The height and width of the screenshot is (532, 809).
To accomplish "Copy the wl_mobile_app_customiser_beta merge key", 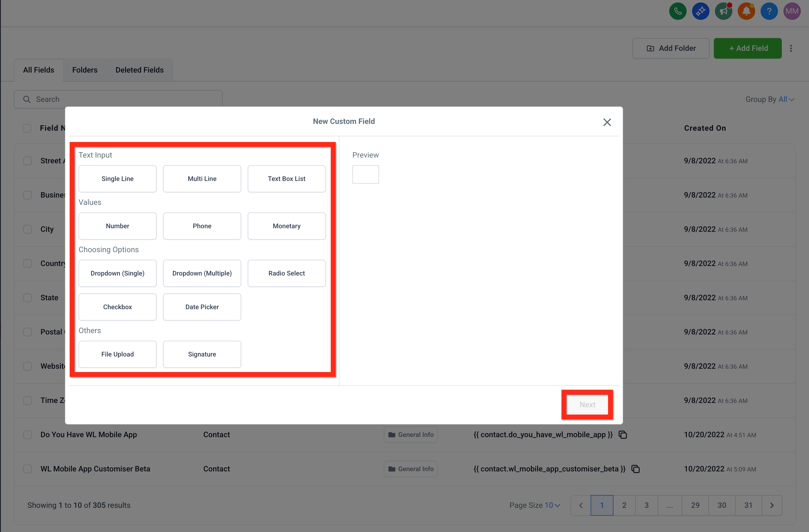I will pyautogui.click(x=635, y=469).
